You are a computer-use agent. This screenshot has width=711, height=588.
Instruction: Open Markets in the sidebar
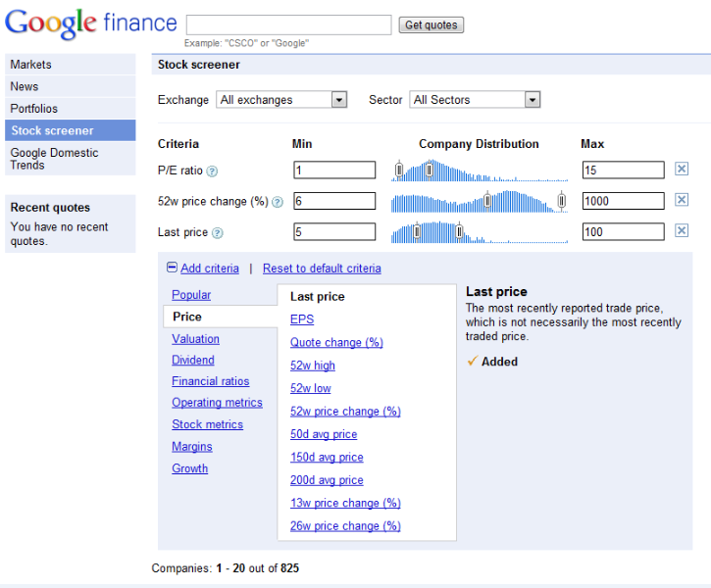coord(71,65)
